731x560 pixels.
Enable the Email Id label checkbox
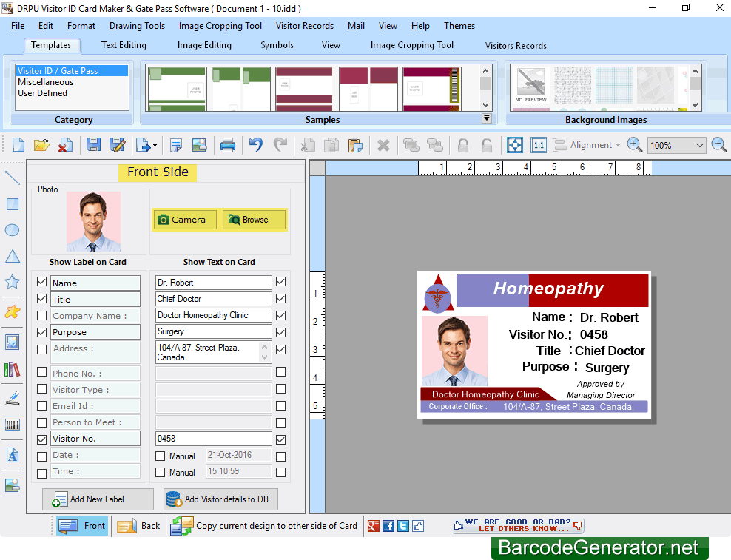(x=41, y=405)
